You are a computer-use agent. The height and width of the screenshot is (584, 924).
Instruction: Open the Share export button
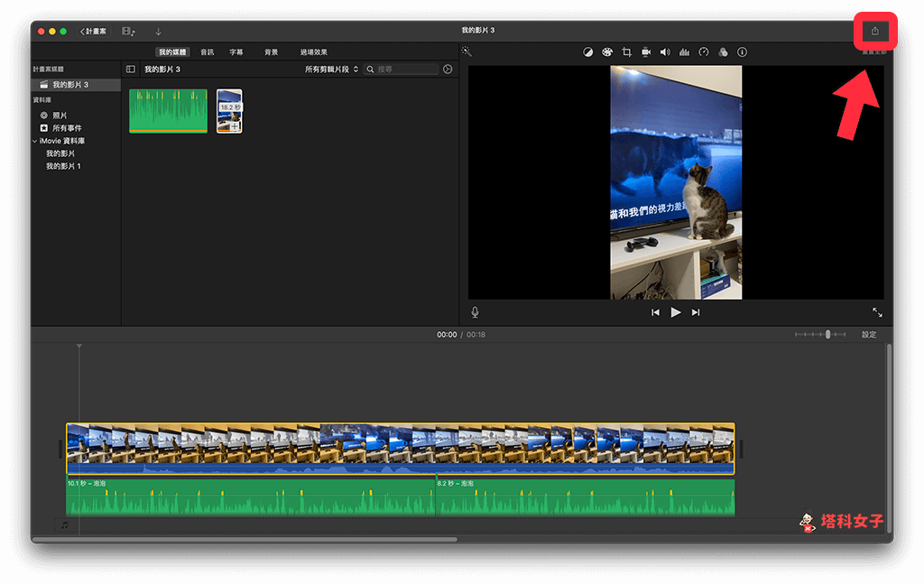pos(874,32)
